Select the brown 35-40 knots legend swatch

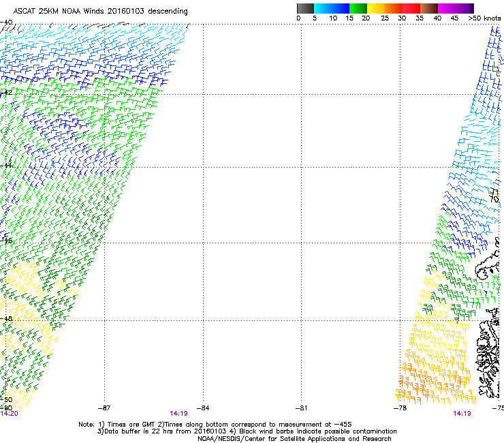tap(430, 8)
